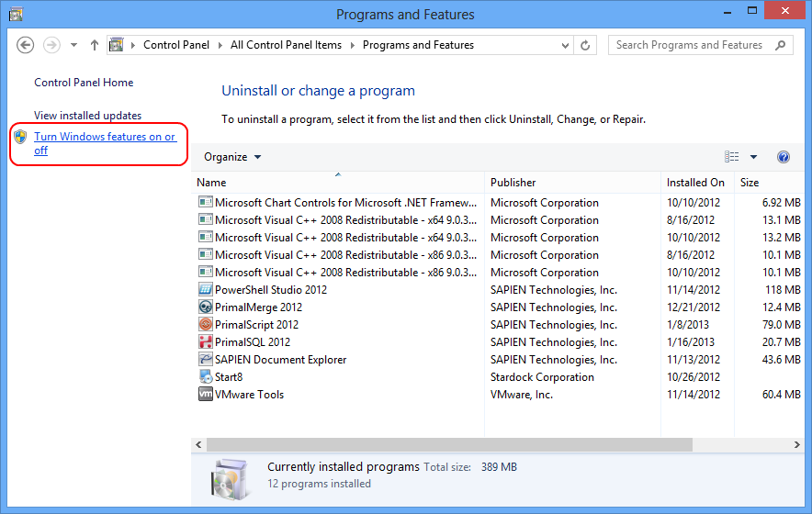Select SAPIEN Document Explorer name
The width and height of the screenshot is (812, 514).
[280, 360]
